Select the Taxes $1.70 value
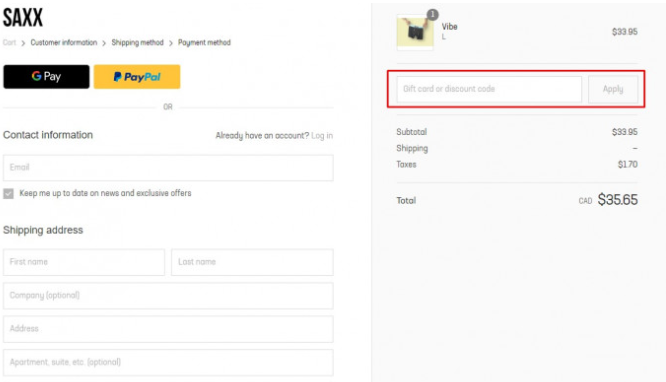Image resolution: width=666 pixels, height=382 pixels. pos(628,164)
